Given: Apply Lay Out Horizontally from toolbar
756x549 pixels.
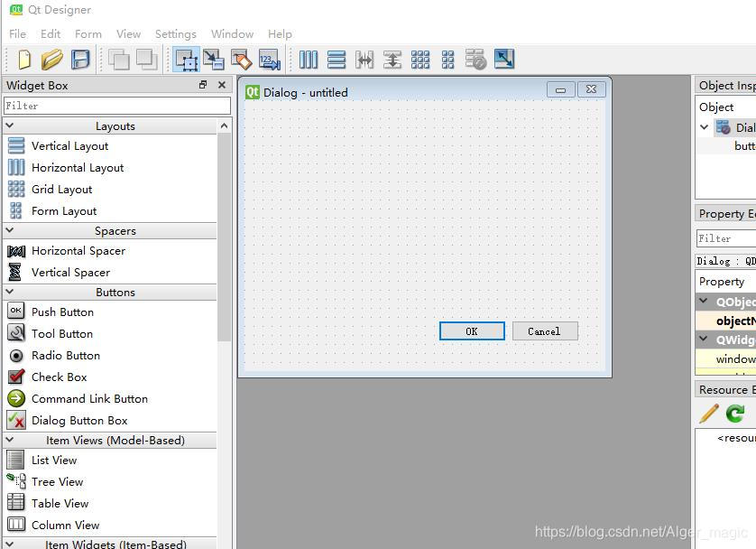Looking at the screenshot, I should (309, 60).
